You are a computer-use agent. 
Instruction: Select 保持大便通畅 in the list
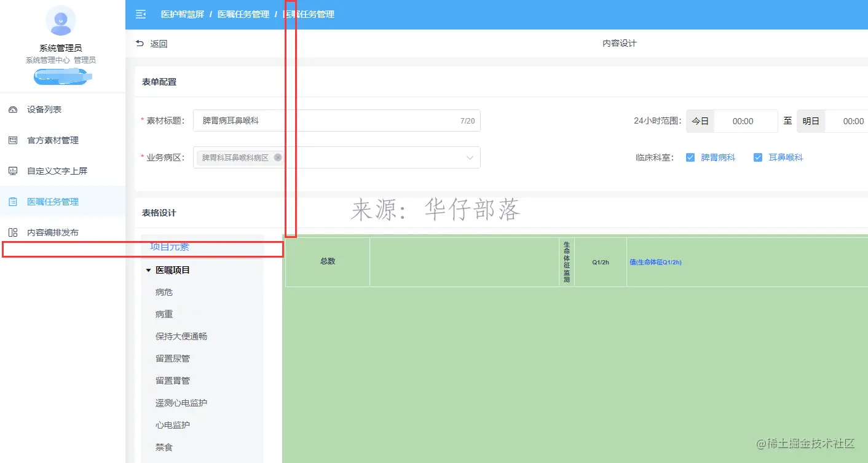[181, 336]
